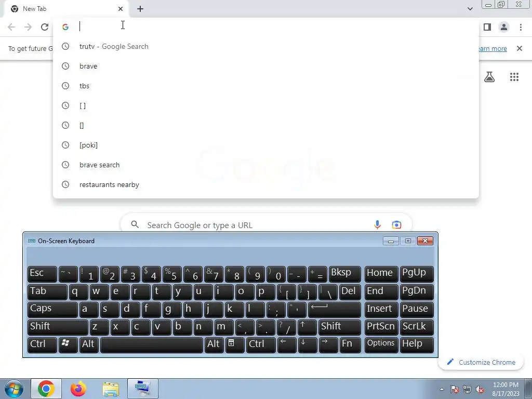Open the Google apps grid icon

click(x=514, y=77)
